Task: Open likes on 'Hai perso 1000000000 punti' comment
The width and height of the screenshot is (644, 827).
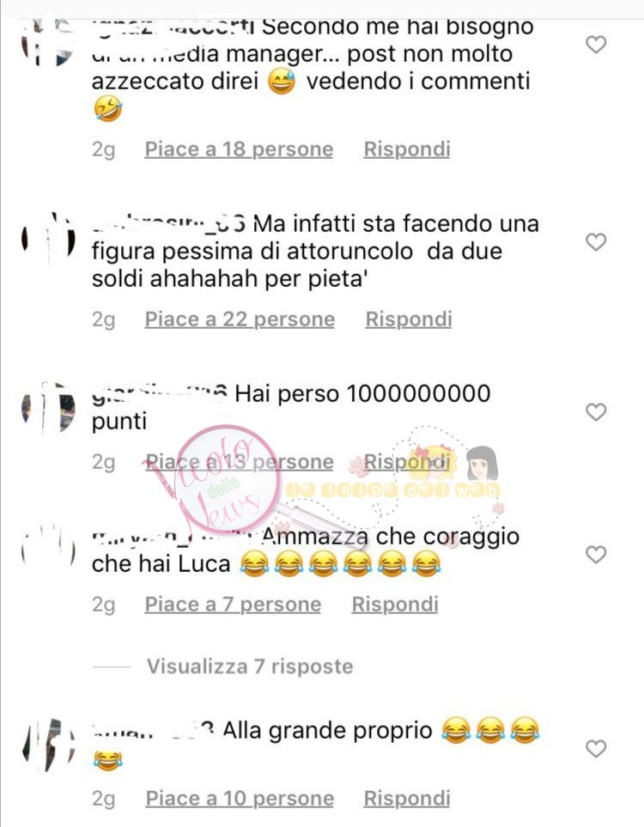Action: 240,462
